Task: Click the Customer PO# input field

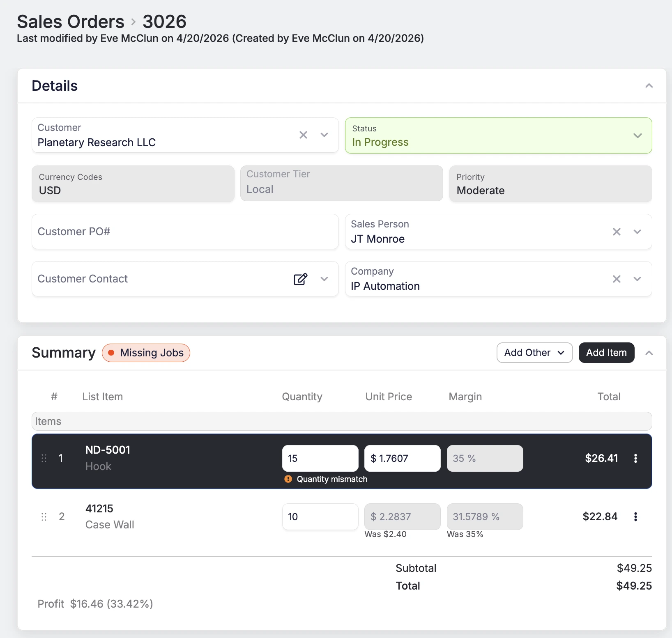Action: click(x=185, y=232)
